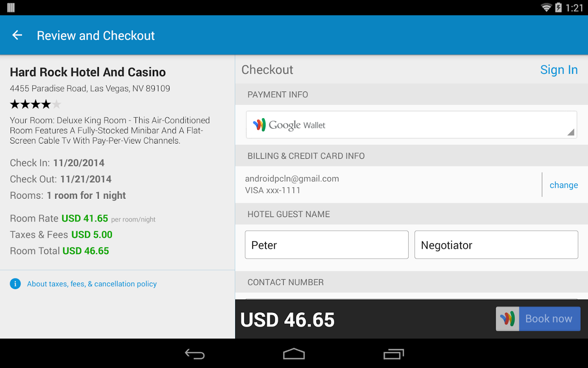Tap the Wi-Fi status icon
Viewport: 588px width, 368px height.
546,7
